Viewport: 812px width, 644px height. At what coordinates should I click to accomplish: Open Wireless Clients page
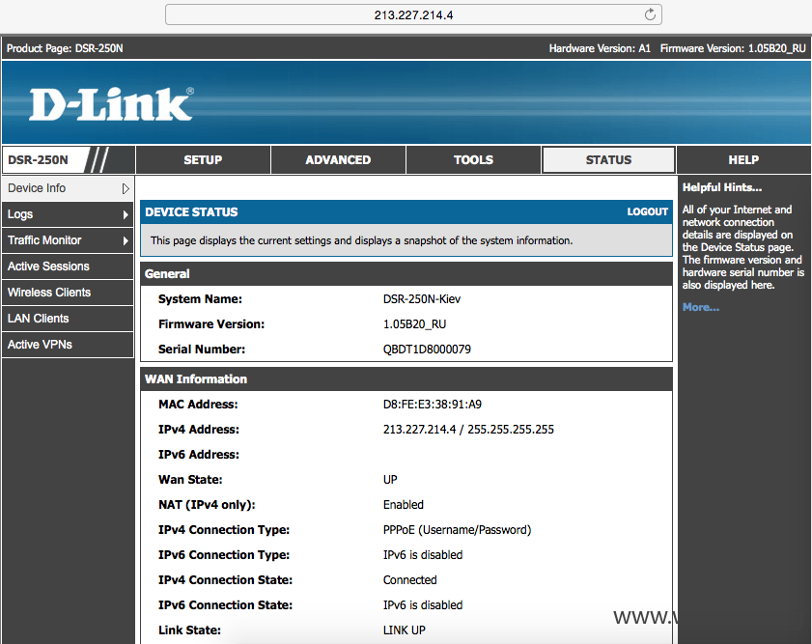coord(68,293)
